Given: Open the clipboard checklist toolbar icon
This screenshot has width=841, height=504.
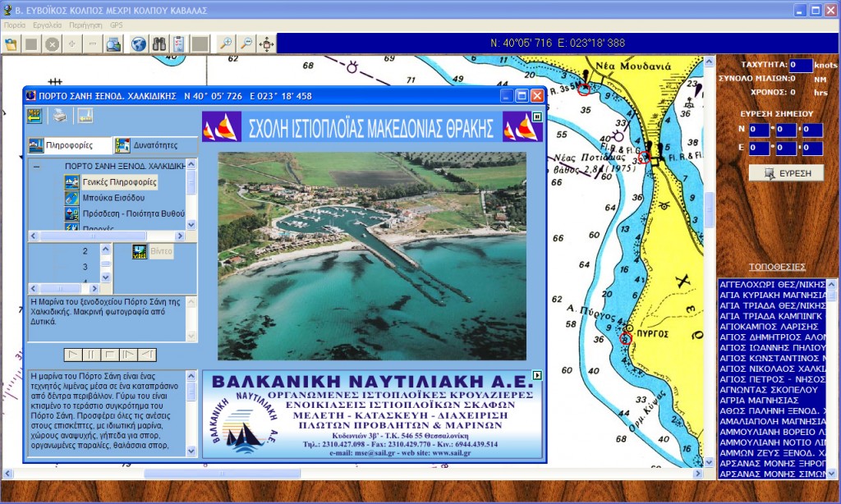Looking at the screenshot, I should pos(178,44).
